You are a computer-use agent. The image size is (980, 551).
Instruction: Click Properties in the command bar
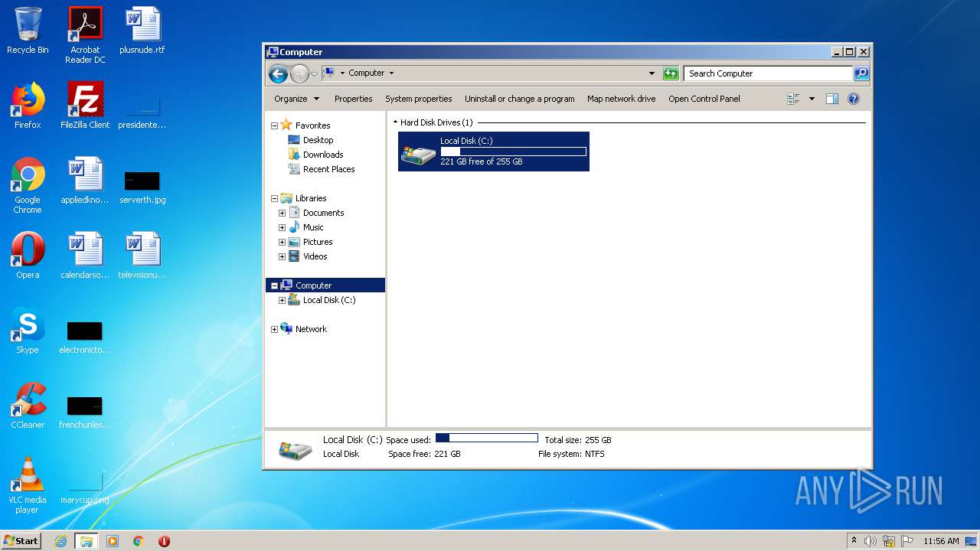click(x=353, y=99)
